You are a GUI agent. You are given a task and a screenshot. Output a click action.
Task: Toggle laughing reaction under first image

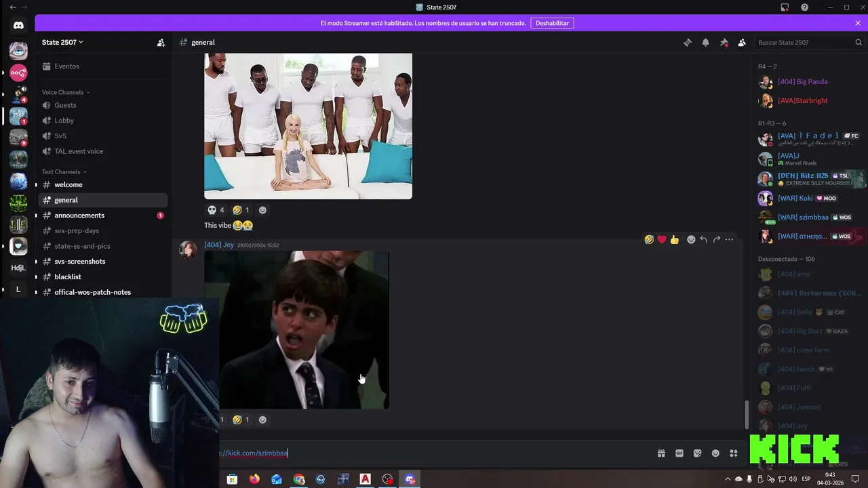coord(241,210)
